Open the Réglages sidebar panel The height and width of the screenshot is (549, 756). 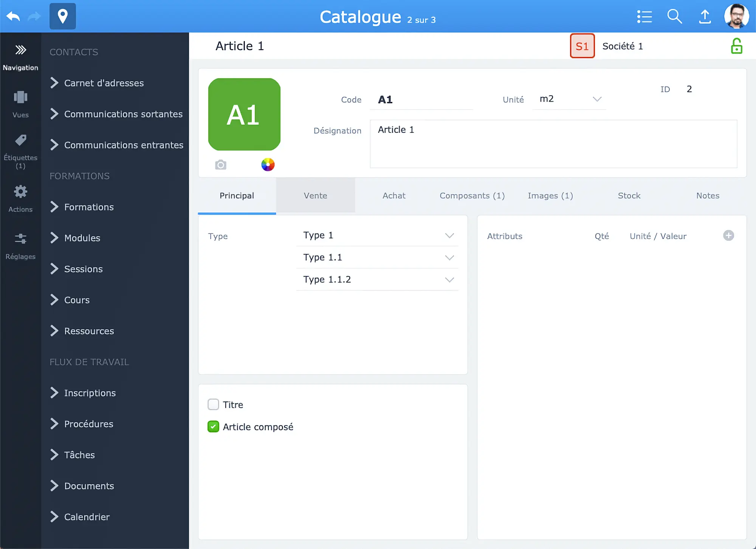point(20,246)
